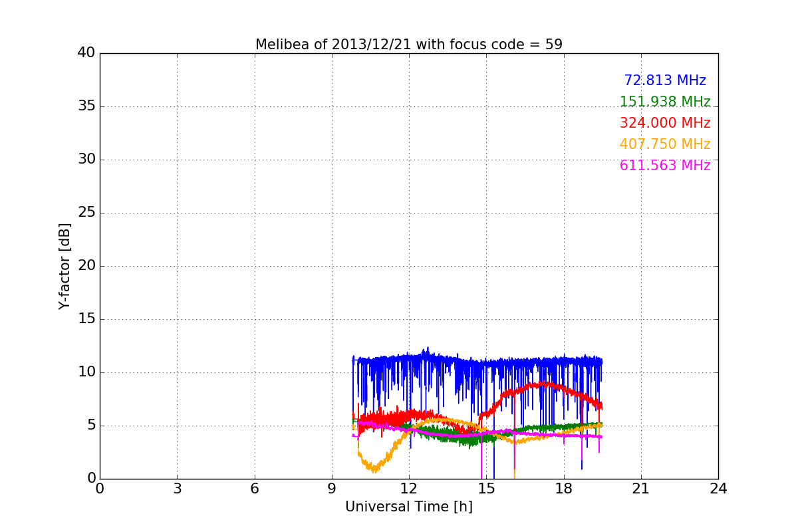This screenshot has height=532, width=798.
Task: Click the y-axis tick label 30
Action: click(x=86, y=160)
